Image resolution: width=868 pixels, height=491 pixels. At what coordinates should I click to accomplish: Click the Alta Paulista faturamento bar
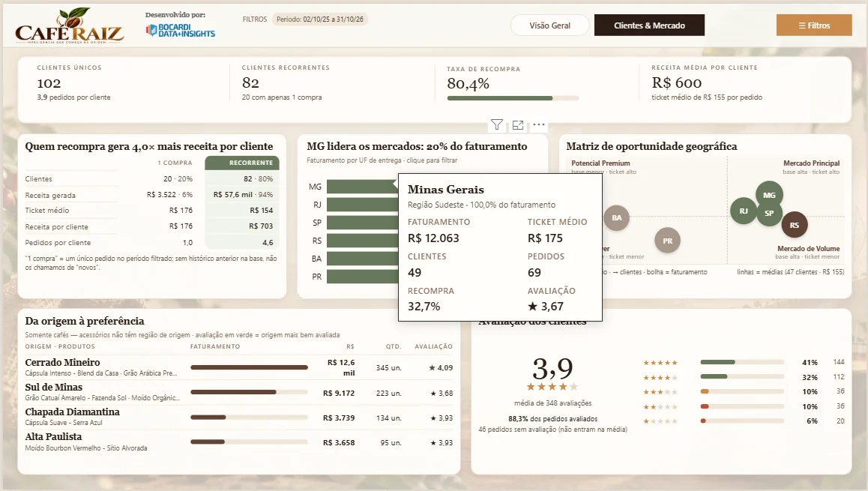click(x=249, y=442)
